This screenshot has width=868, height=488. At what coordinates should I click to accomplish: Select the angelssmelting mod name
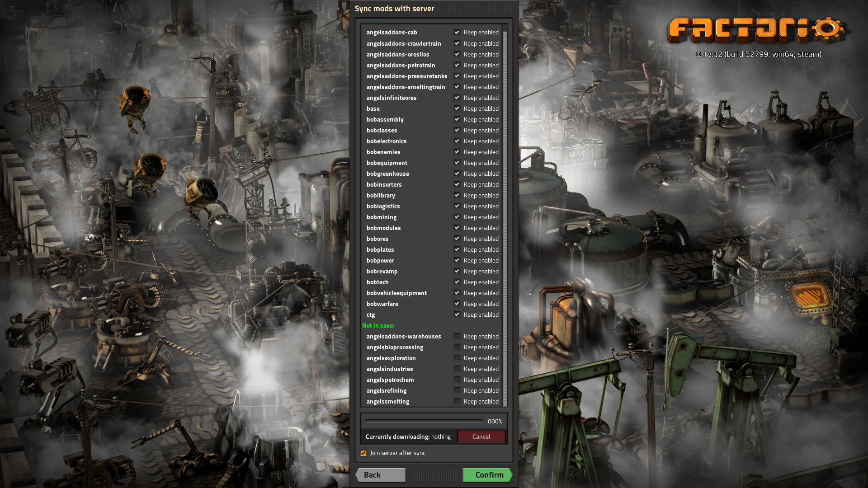(x=388, y=402)
